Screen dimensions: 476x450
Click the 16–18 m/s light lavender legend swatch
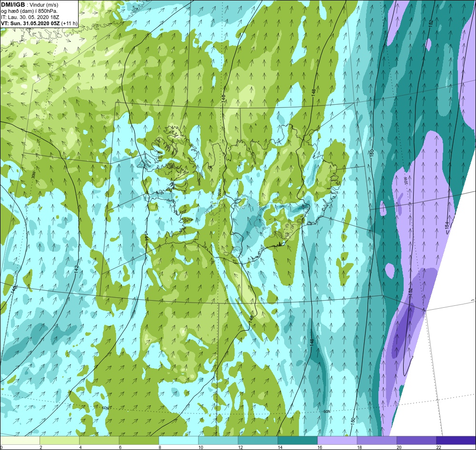tap(337, 440)
